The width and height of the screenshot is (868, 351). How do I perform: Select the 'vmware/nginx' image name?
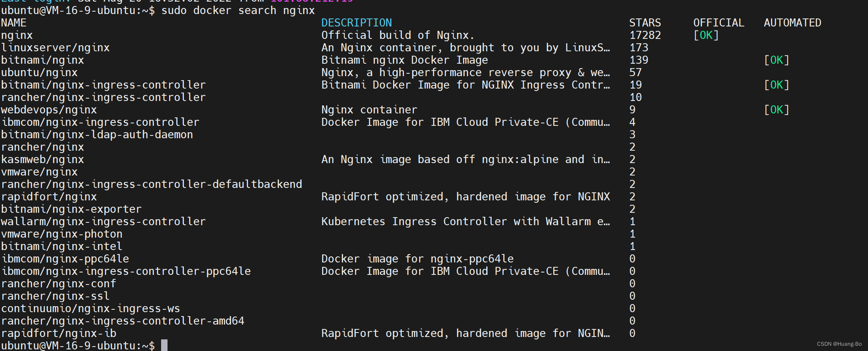(x=39, y=172)
